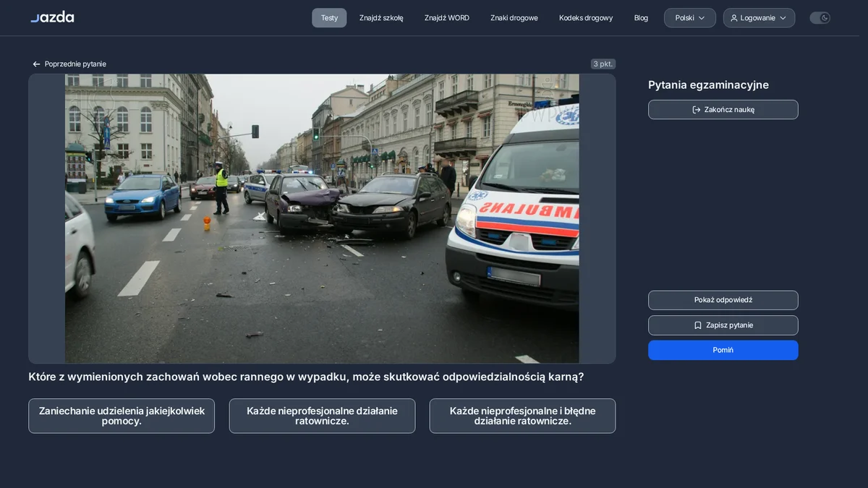The height and width of the screenshot is (488, 868).
Task: Click the 3 pkt. points badge
Action: (x=603, y=64)
